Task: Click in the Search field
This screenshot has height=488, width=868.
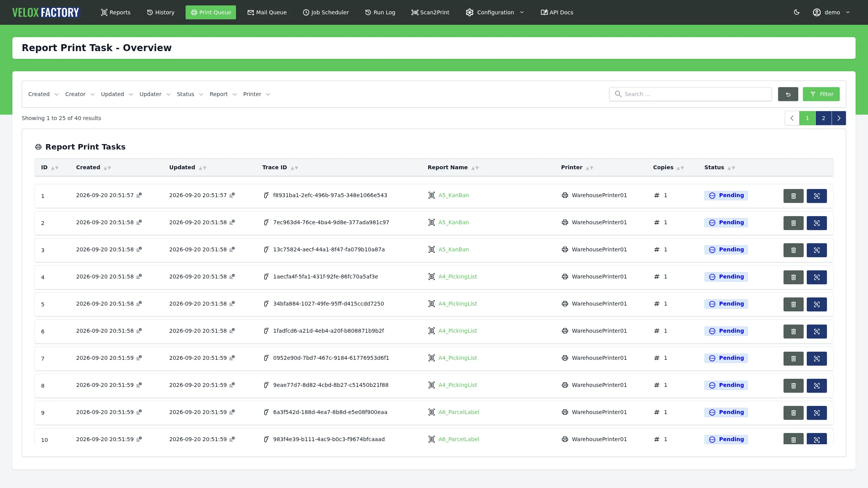Action: (690, 94)
